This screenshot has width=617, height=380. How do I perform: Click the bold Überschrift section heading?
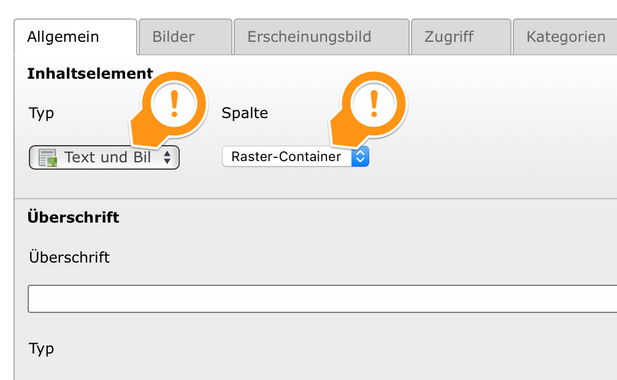click(73, 217)
